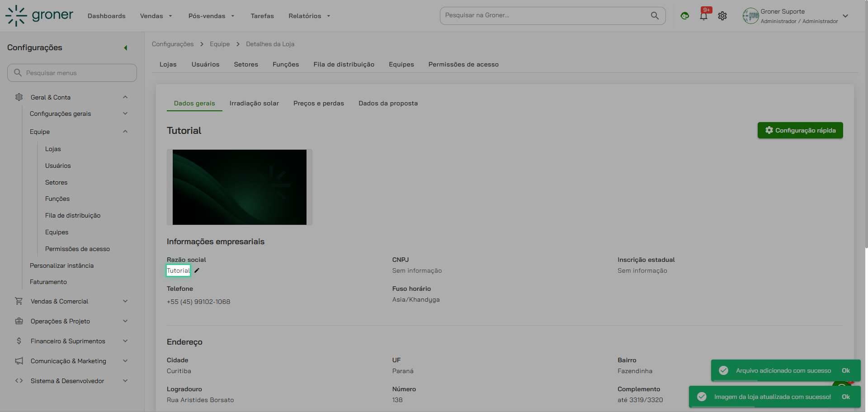
Task: Click the search magnifier icon in top bar
Action: 655,15
